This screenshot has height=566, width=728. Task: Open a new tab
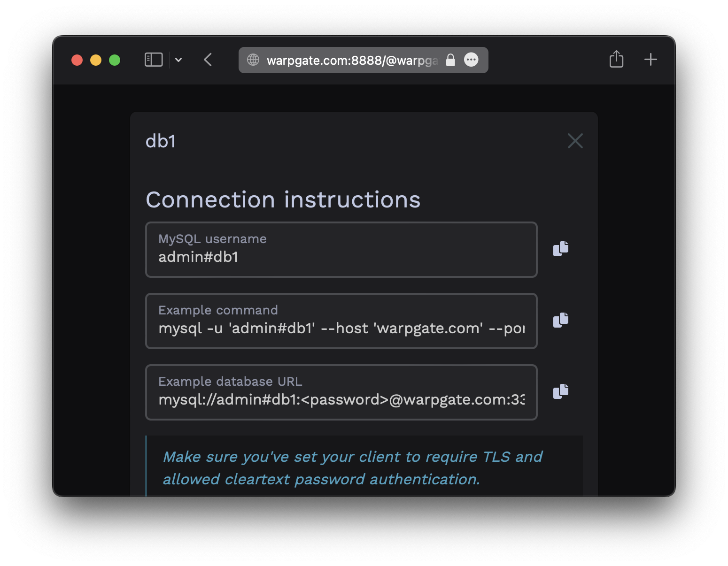[651, 60]
